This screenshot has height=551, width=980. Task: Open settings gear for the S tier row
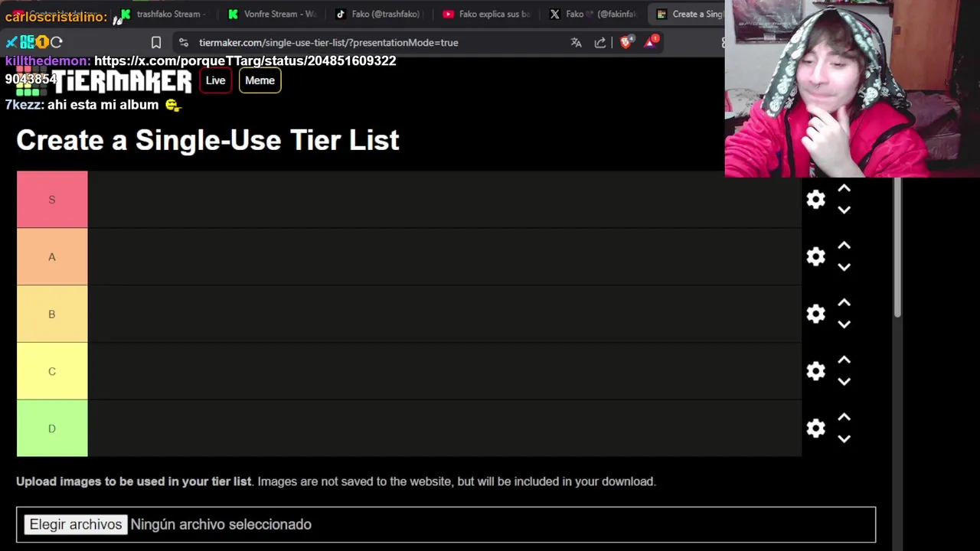[815, 199]
